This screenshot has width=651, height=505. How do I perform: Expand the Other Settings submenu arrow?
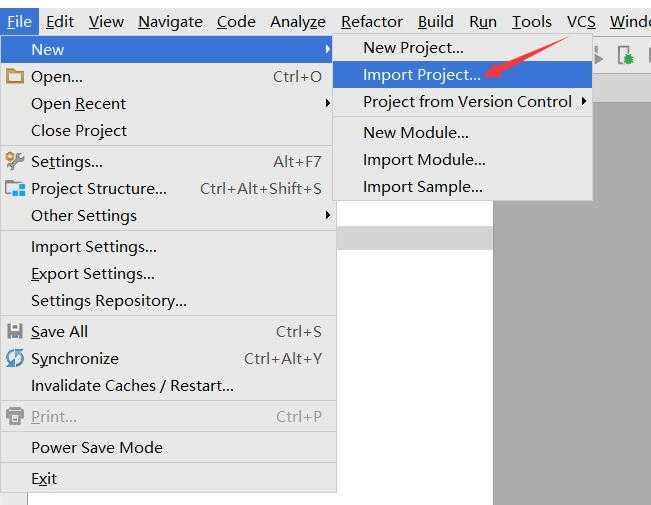328,215
